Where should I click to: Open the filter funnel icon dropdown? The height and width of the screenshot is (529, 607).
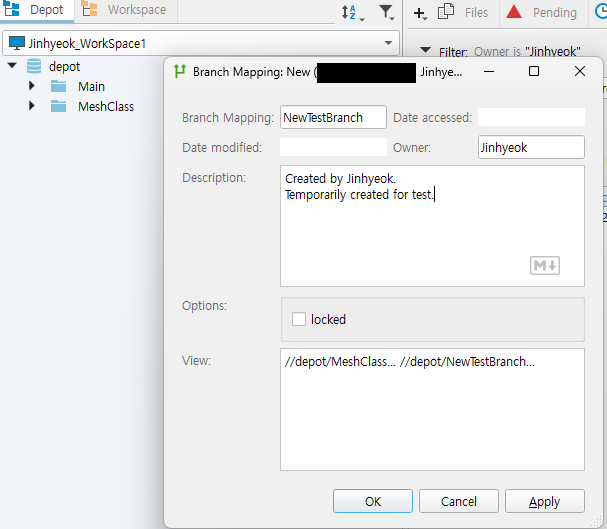[386, 12]
